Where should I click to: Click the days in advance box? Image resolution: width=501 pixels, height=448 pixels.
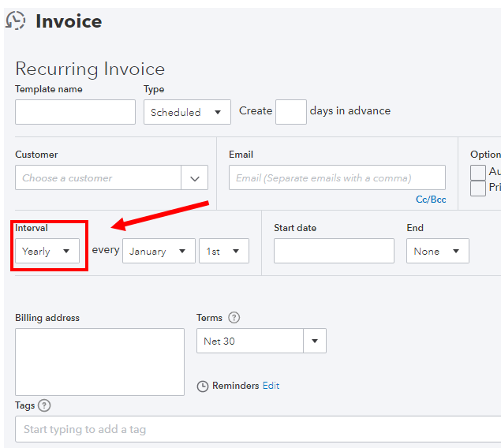point(291,112)
